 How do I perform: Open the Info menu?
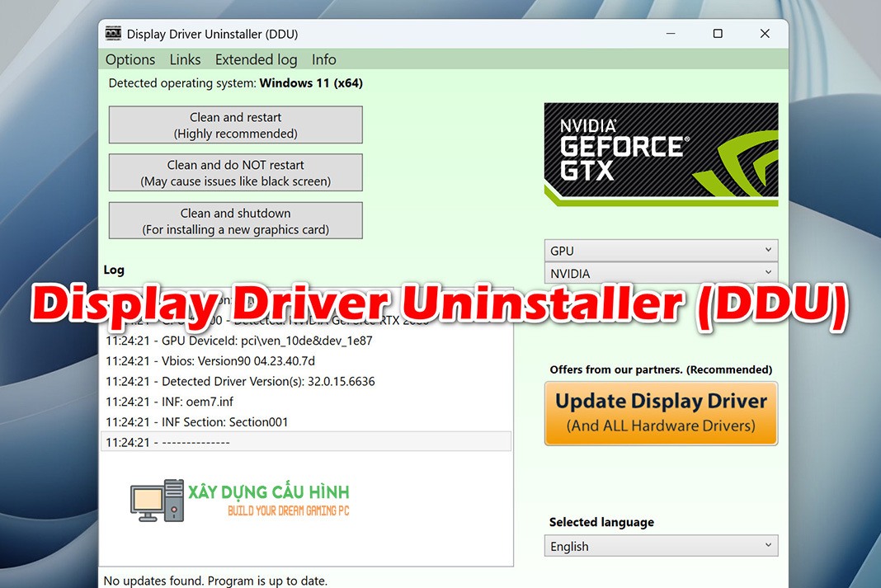[x=323, y=59]
